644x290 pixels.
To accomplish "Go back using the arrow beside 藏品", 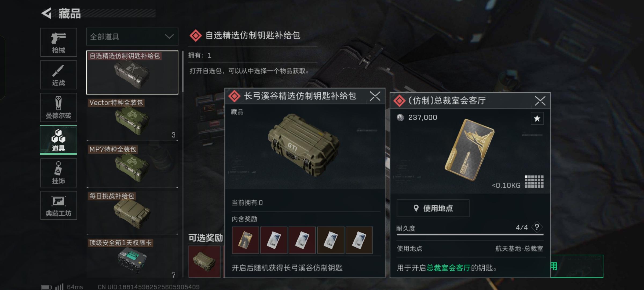I will (x=46, y=13).
